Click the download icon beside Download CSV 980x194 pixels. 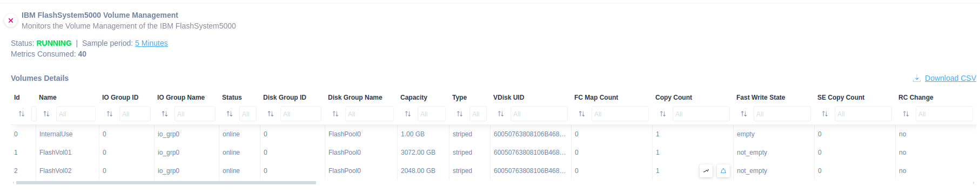click(x=917, y=78)
